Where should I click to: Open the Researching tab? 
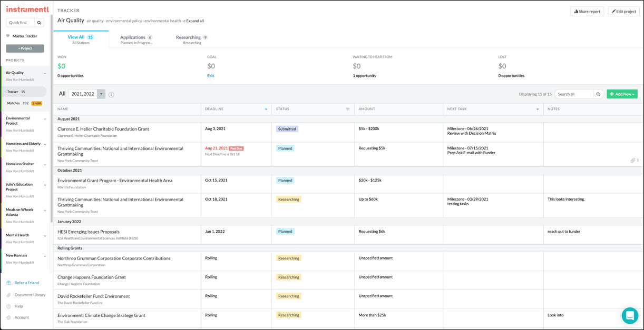pos(188,37)
